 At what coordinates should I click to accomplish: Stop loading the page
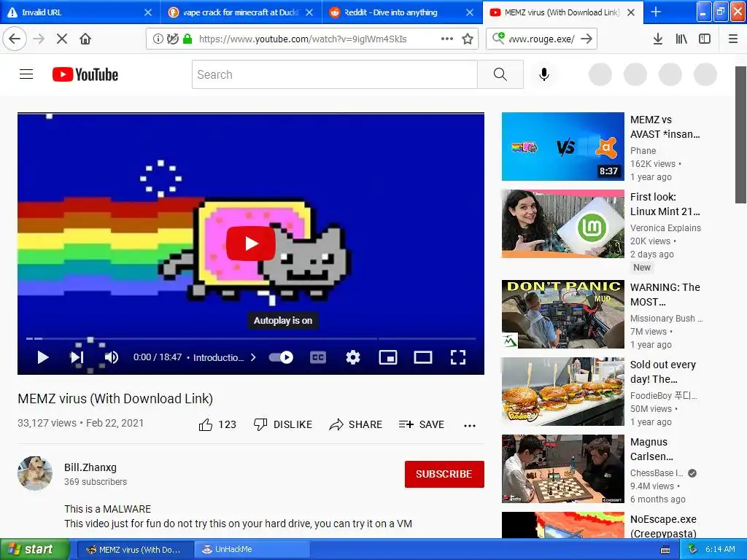pos(62,39)
